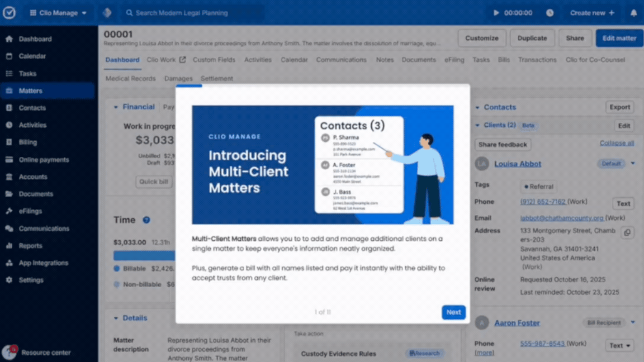The width and height of the screenshot is (644, 362).
Task: Click the Introducing Multi-Client Matters banner image
Action: point(323,165)
